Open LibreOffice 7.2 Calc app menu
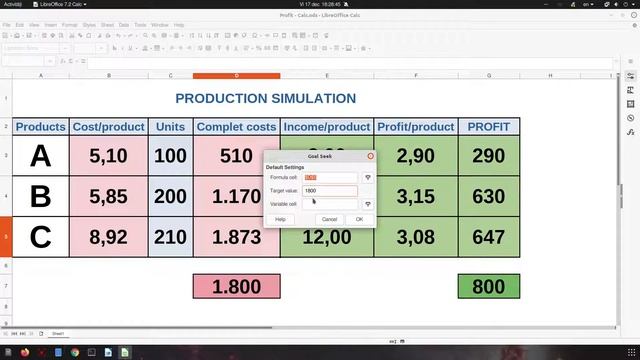This screenshot has width=640, height=360. [x=60, y=4]
